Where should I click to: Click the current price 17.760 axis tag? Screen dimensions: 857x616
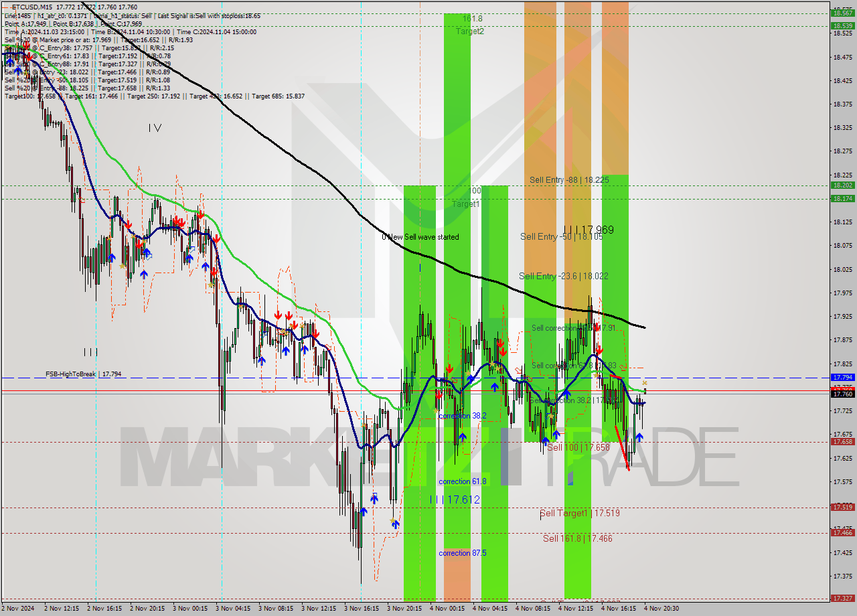point(842,394)
